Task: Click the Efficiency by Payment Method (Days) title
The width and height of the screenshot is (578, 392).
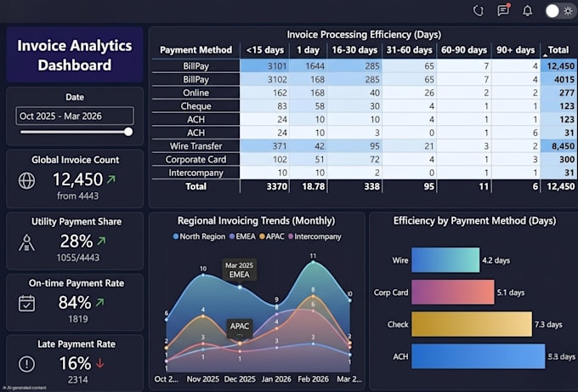Action: (x=474, y=221)
